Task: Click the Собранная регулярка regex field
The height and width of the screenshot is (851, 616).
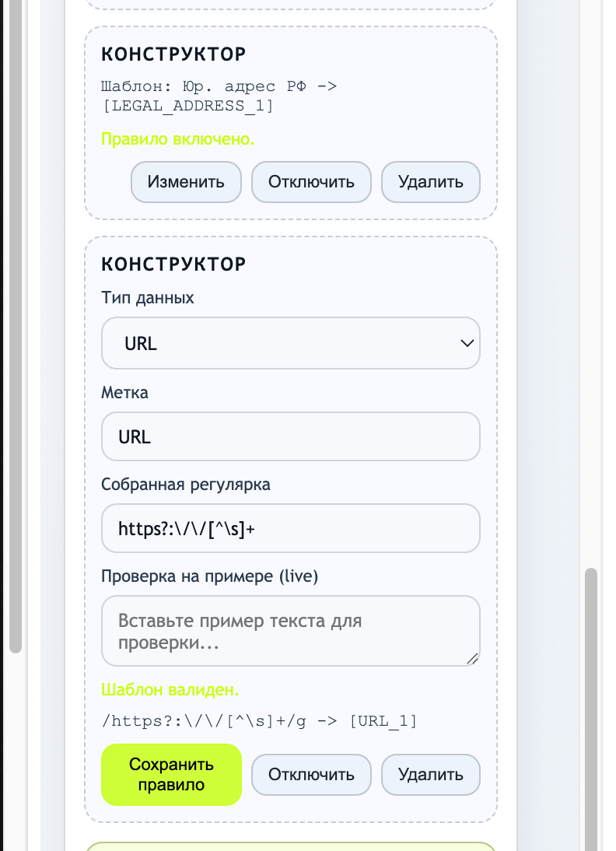Action: pyautogui.click(x=290, y=528)
